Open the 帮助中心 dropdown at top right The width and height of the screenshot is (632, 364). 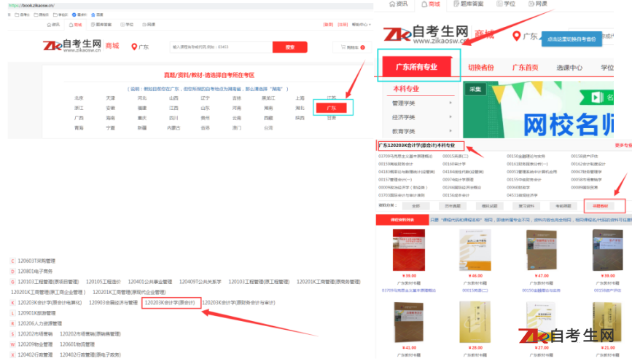click(x=361, y=25)
